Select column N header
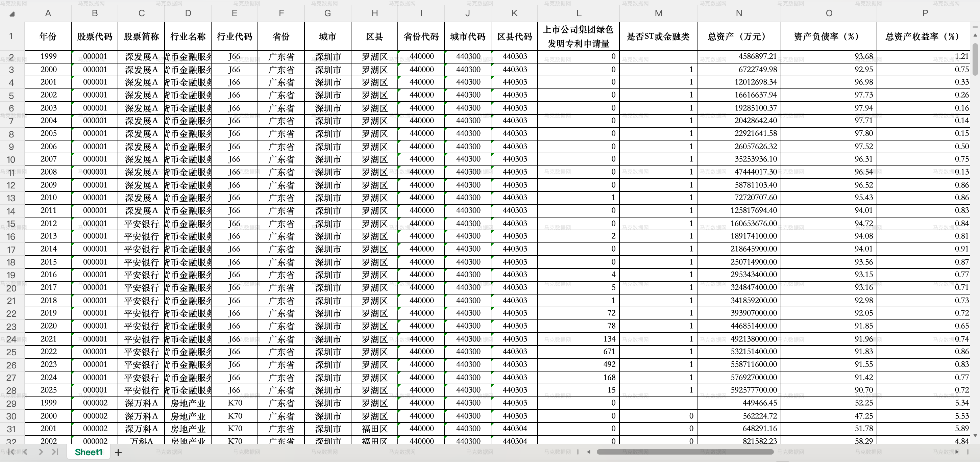Screen dimensions: 980x462 pos(739,13)
